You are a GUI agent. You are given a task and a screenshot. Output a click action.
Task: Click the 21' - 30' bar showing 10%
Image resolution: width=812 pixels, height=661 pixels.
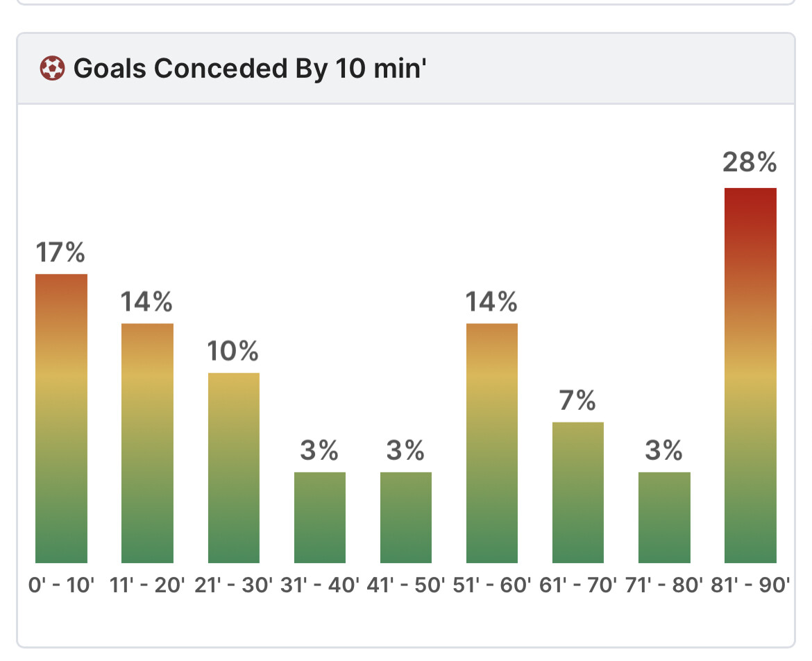(x=234, y=468)
